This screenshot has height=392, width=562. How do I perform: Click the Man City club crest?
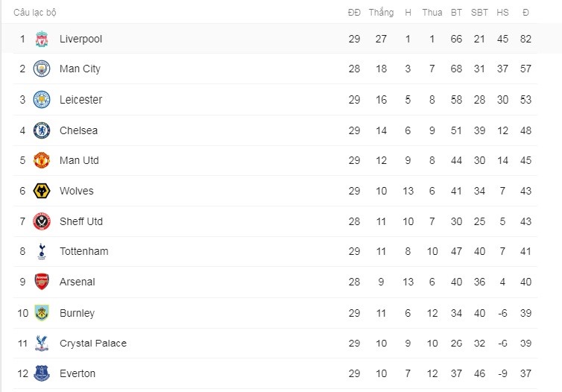coord(42,69)
